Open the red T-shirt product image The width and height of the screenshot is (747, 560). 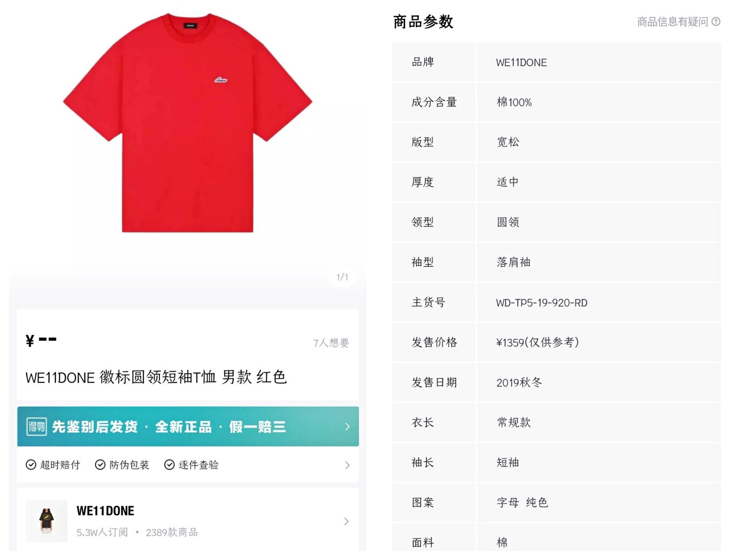tap(188, 123)
